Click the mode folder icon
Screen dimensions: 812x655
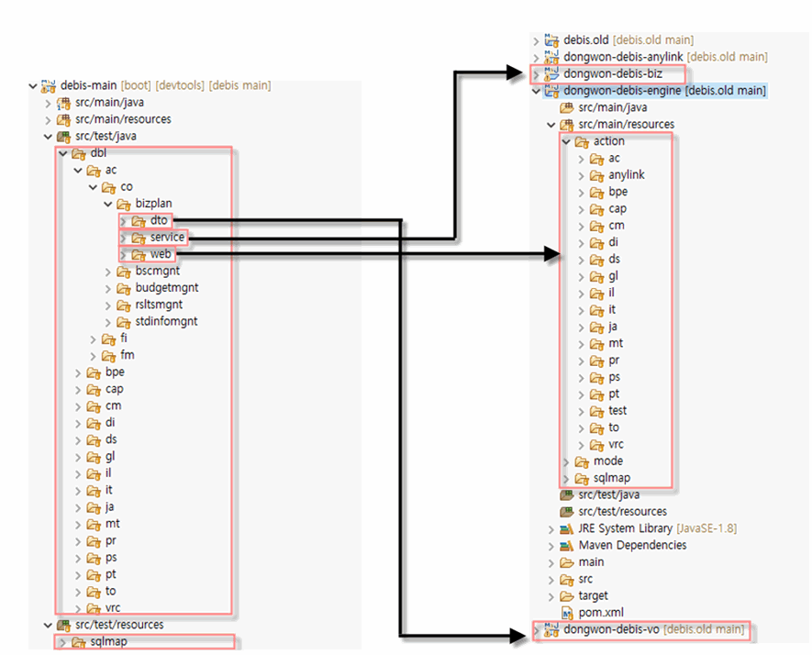[x=582, y=461]
